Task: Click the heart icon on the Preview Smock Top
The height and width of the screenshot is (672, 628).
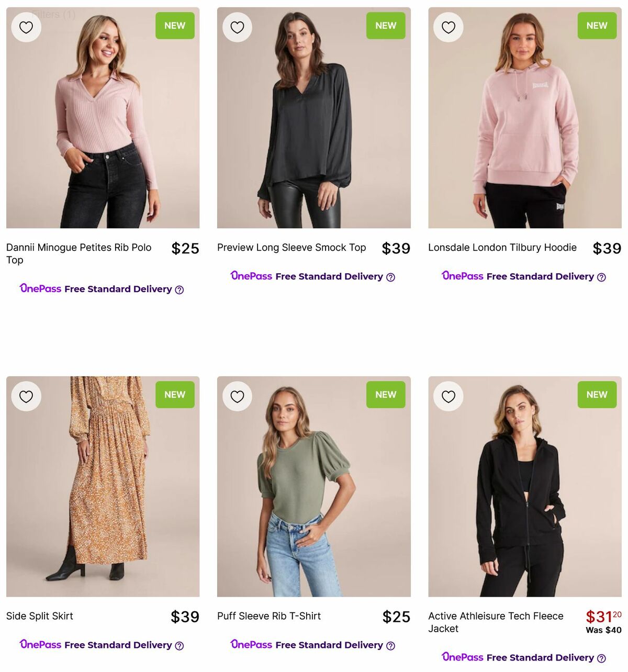Action: click(237, 27)
